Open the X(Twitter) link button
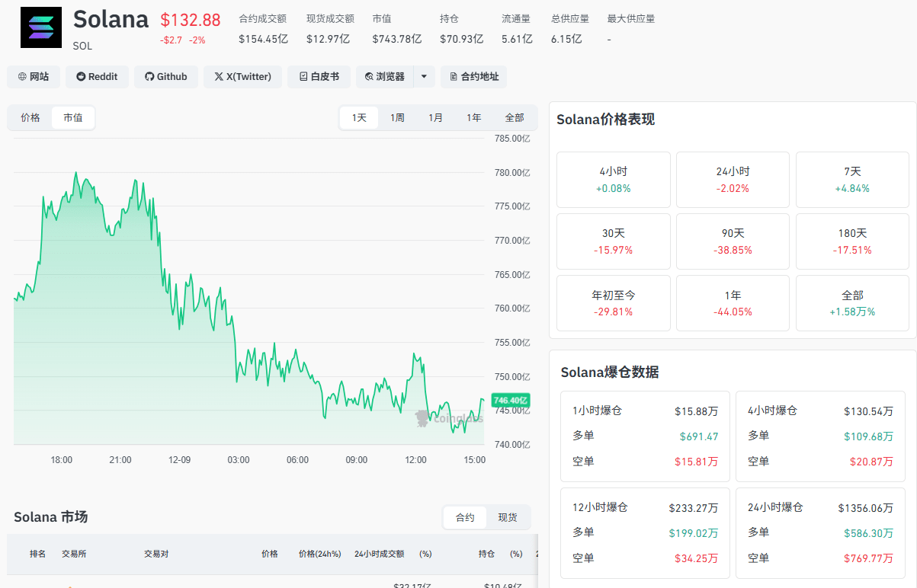Image resolution: width=917 pixels, height=588 pixels. pyautogui.click(x=242, y=77)
